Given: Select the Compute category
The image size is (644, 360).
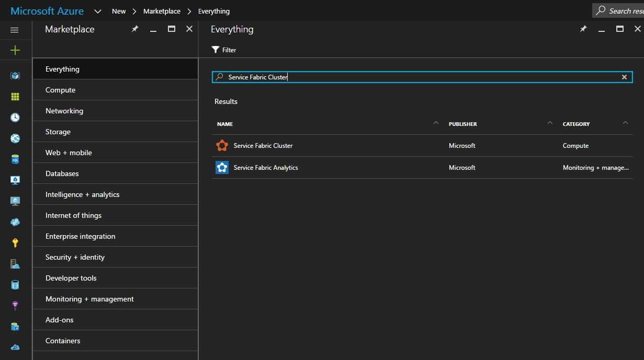Looking at the screenshot, I should click(x=115, y=90).
